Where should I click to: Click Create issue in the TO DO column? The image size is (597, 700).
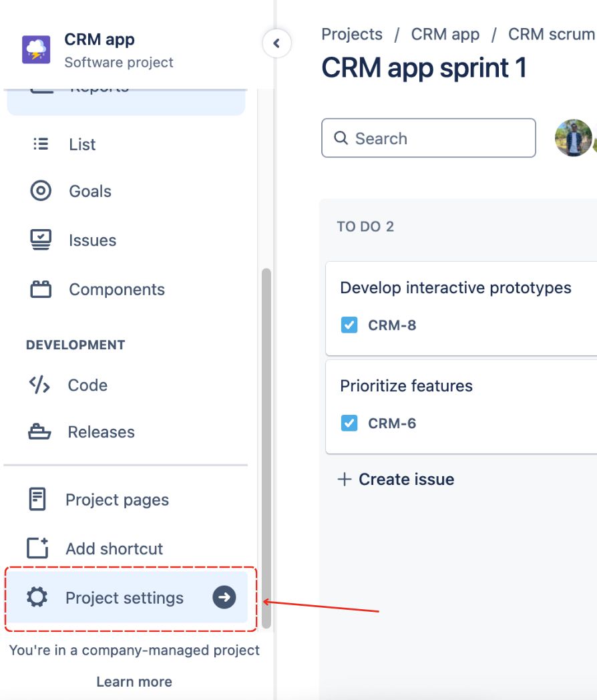397,479
